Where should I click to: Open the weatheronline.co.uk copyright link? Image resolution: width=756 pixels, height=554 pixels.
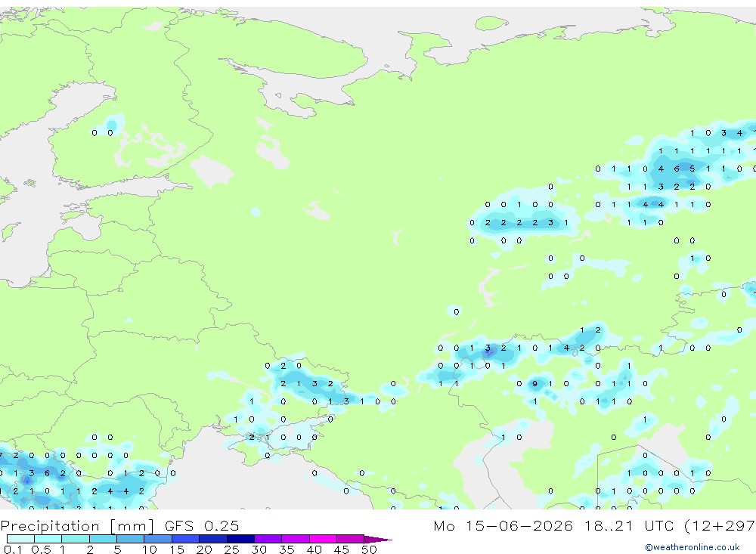pos(692,547)
